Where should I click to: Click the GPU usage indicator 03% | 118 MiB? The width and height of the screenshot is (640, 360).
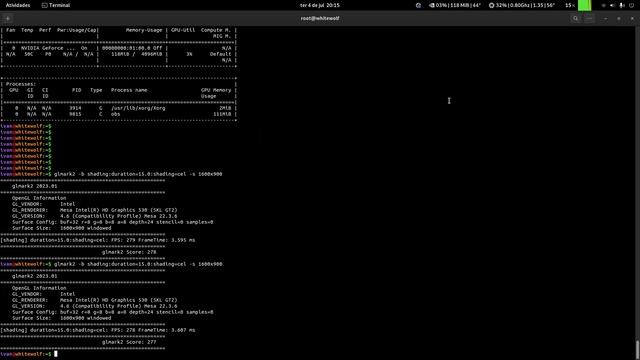point(455,5)
